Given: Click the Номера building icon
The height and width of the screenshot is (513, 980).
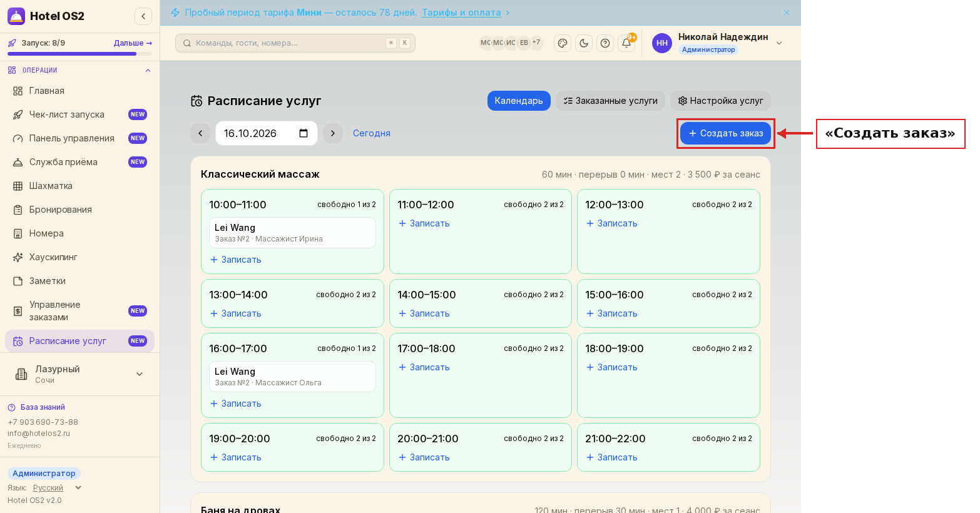Looking at the screenshot, I should [x=18, y=233].
